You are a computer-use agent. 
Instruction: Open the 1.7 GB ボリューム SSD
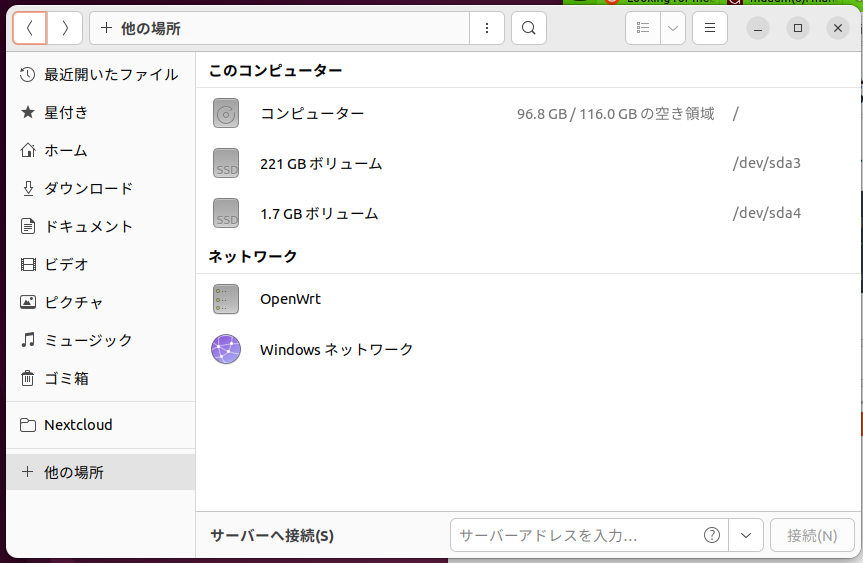pyautogui.click(x=319, y=213)
